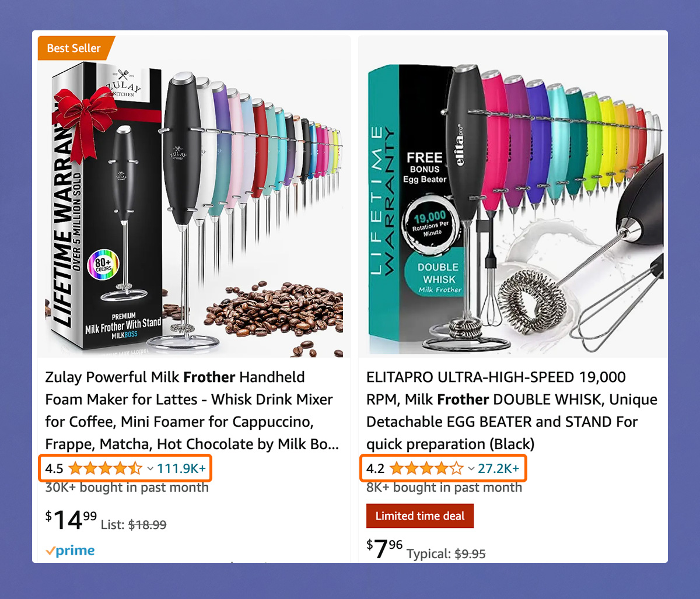Click the 4.2 rating number

(375, 468)
